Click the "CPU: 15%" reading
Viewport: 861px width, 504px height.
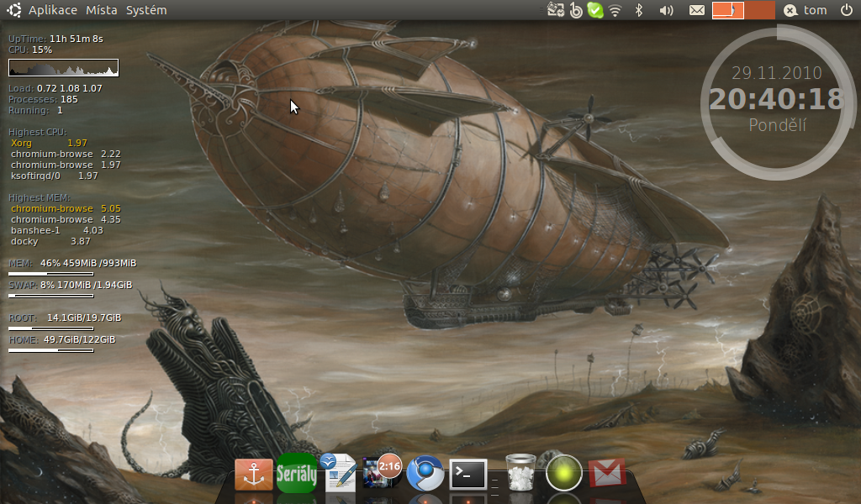point(30,50)
